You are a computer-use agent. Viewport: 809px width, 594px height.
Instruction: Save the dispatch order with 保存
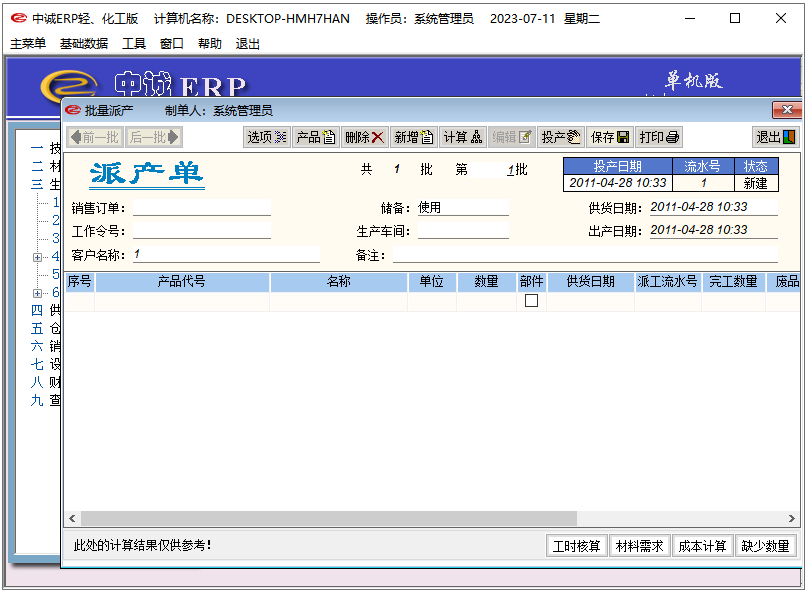click(x=609, y=137)
